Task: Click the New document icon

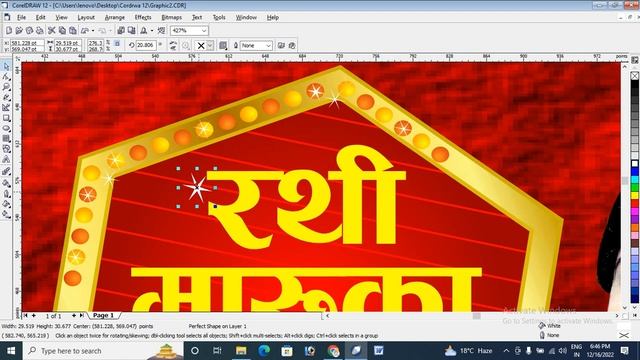Action: pyautogui.click(x=9, y=31)
